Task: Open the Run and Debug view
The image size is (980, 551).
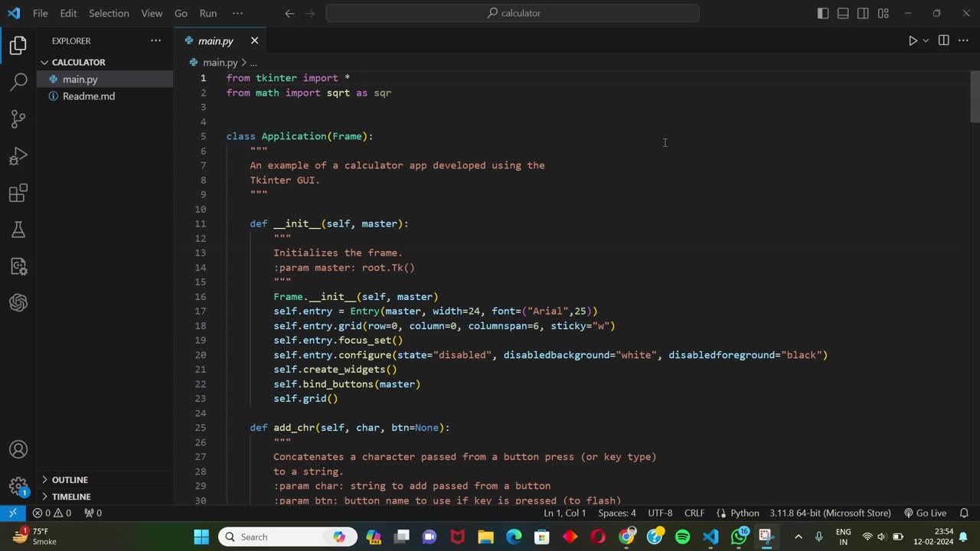Action: 18,156
